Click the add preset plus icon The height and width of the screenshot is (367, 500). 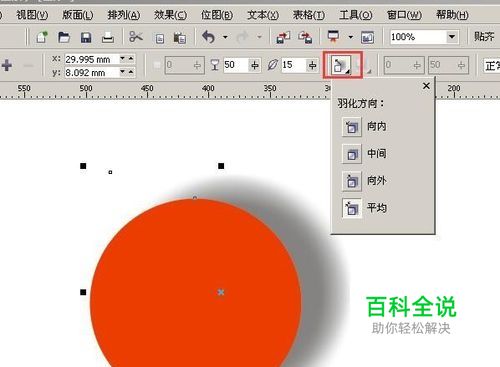point(7,65)
